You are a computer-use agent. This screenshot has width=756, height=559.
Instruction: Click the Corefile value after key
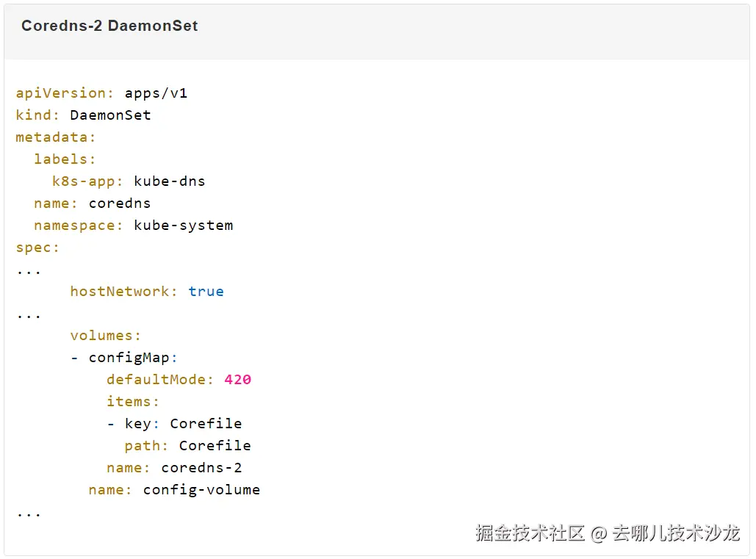(206, 424)
